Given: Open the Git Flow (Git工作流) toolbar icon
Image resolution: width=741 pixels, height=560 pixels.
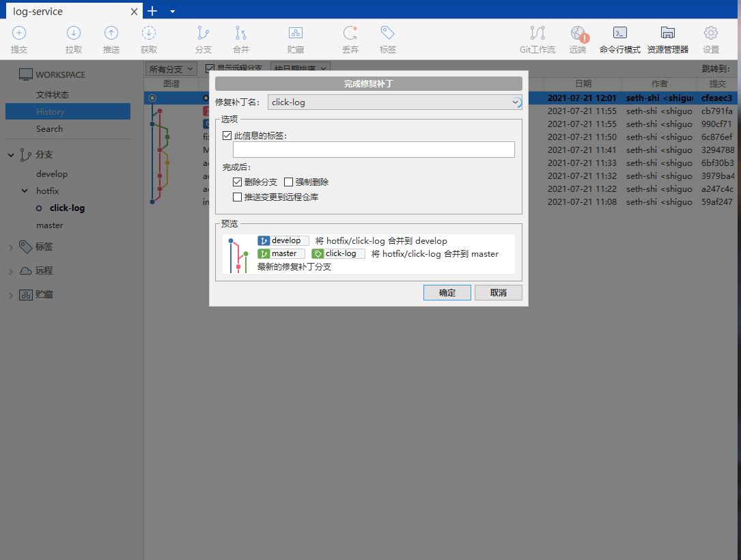Looking at the screenshot, I should 537,33.
